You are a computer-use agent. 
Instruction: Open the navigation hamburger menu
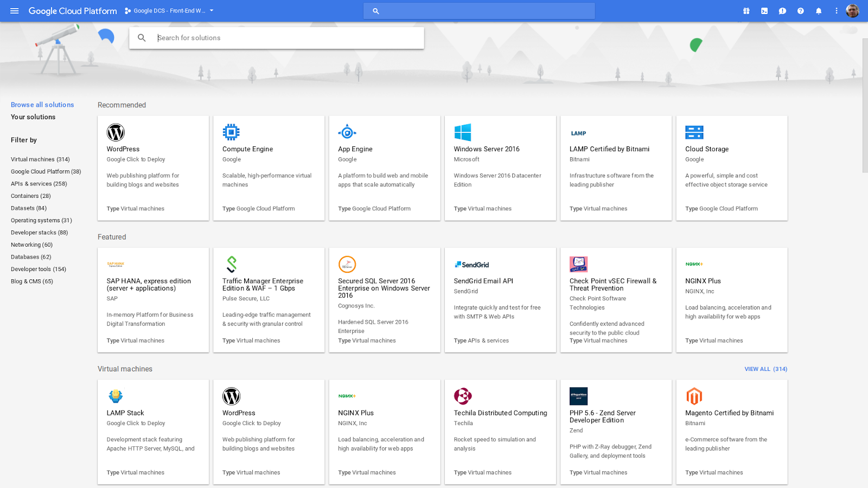[x=14, y=11]
